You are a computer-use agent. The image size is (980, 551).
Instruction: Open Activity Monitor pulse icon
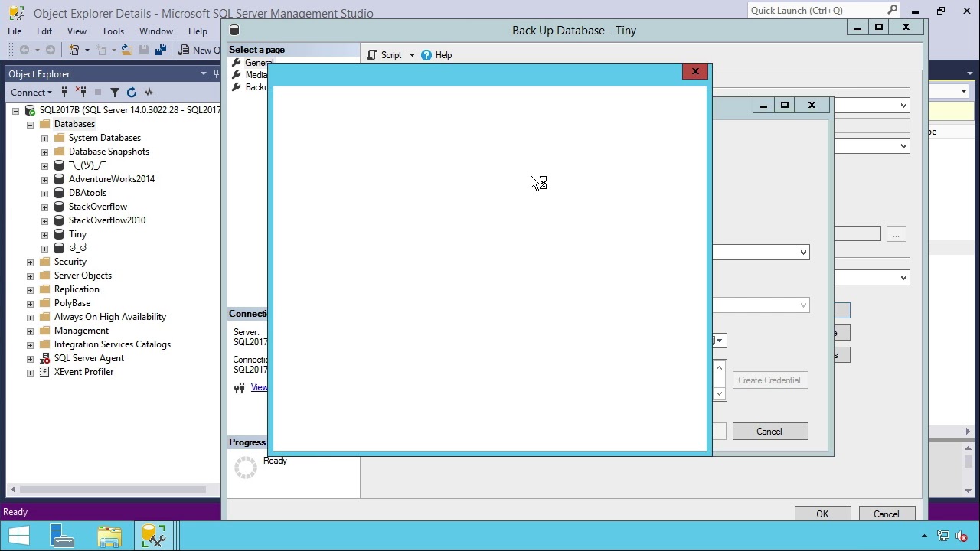[x=149, y=93]
